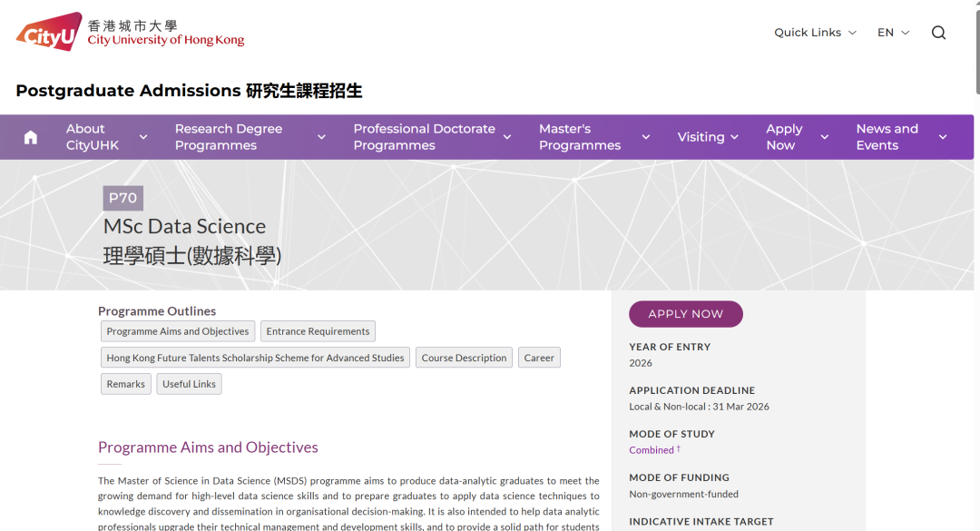Click the page vertical scrollbar
Viewport: 980px width, 531px height.
click(975, 54)
